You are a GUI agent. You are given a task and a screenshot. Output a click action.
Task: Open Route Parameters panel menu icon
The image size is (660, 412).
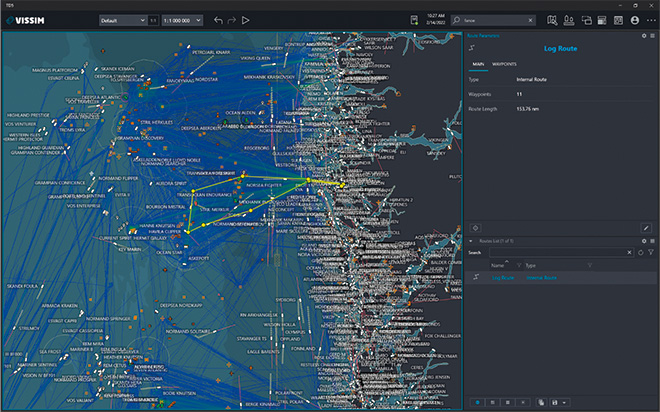(x=652, y=36)
